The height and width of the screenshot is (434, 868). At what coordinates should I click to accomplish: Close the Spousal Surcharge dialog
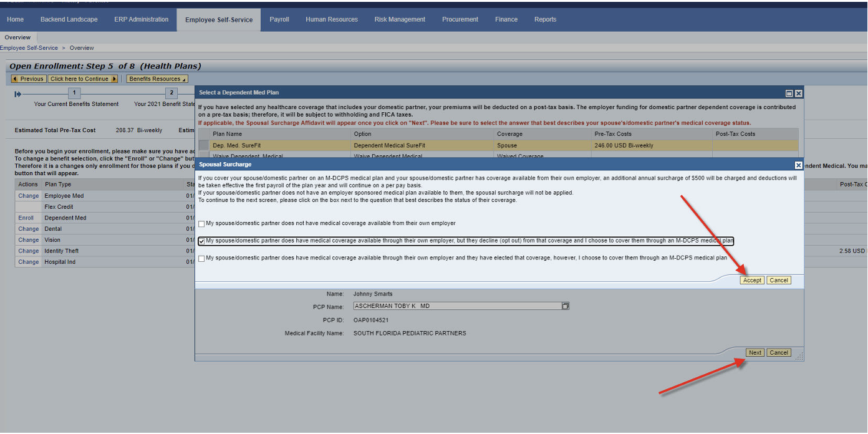point(799,165)
